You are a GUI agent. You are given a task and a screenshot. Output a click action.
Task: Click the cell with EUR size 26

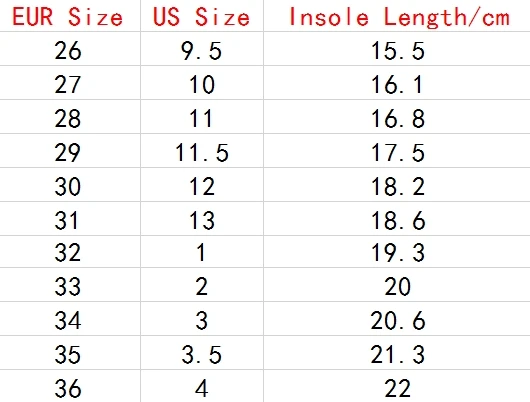click(x=70, y=49)
